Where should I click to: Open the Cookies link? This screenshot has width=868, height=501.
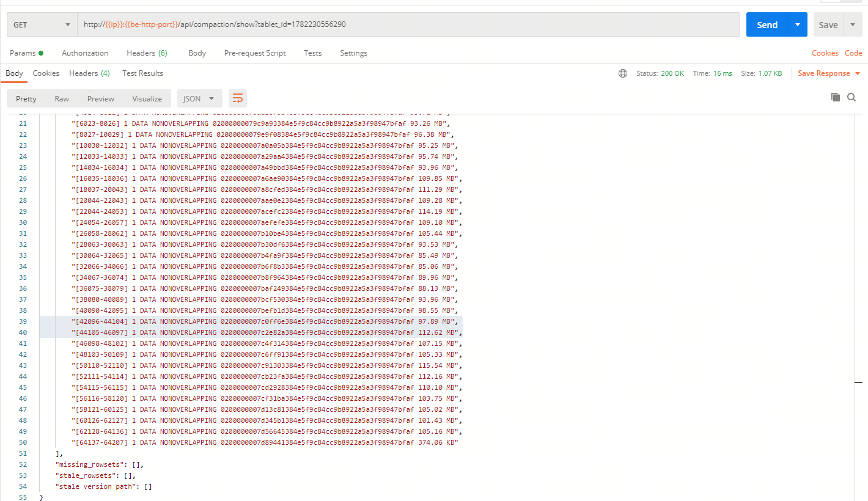click(x=825, y=53)
